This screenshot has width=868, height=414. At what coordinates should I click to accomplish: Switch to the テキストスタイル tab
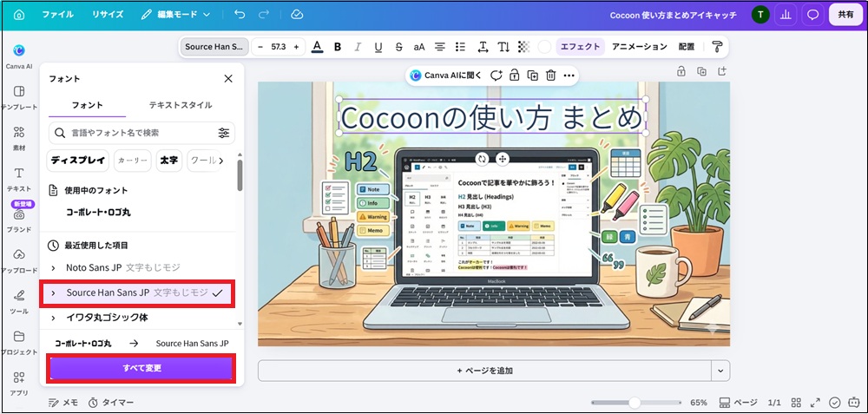point(181,105)
